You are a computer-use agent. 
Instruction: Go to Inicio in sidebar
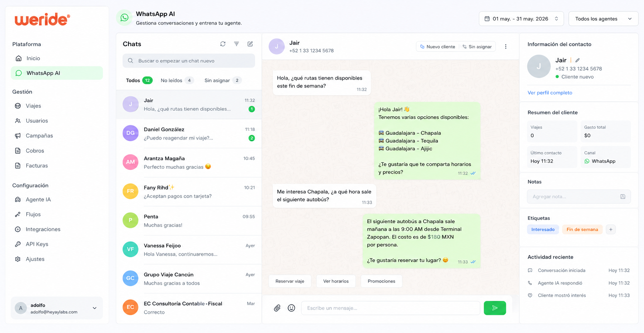57,58
